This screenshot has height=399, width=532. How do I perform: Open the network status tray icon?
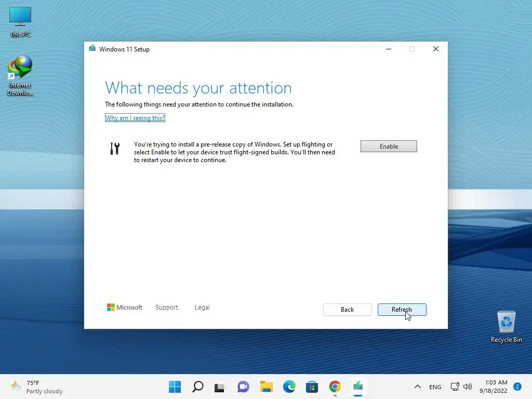click(455, 387)
